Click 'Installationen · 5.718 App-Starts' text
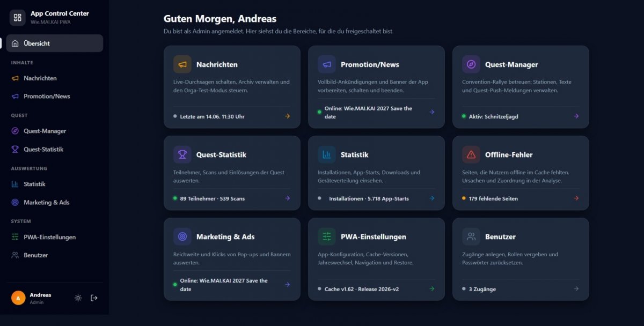 (x=369, y=198)
